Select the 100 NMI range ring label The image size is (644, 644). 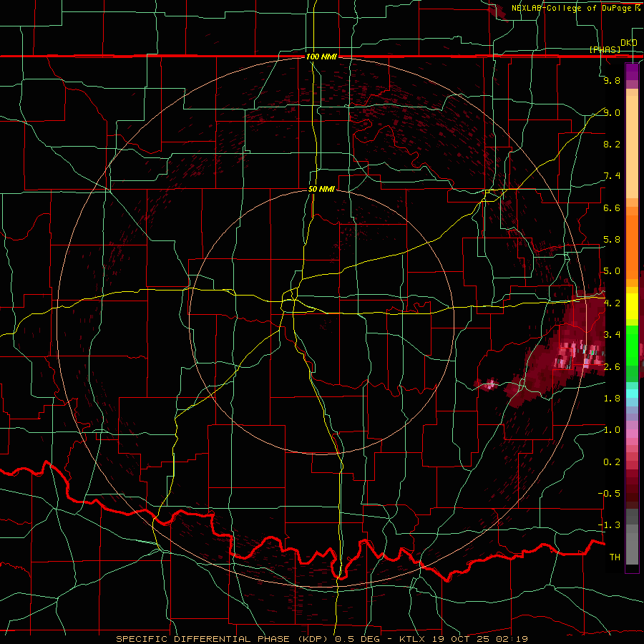[321, 57]
